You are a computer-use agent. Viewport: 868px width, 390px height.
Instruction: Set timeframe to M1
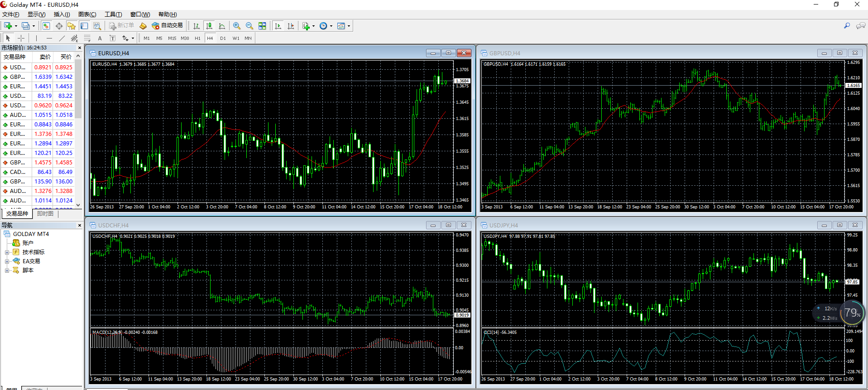coord(147,38)
